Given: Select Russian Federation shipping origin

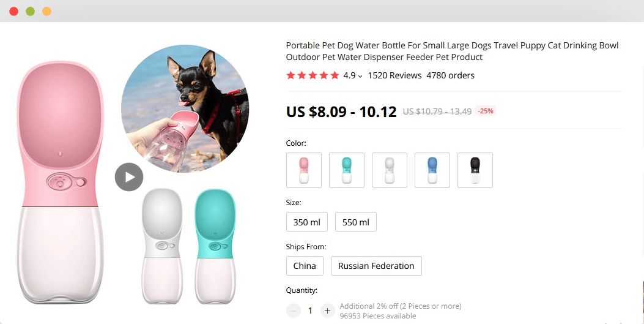Looking at the screenshot, I should [376, 266].
